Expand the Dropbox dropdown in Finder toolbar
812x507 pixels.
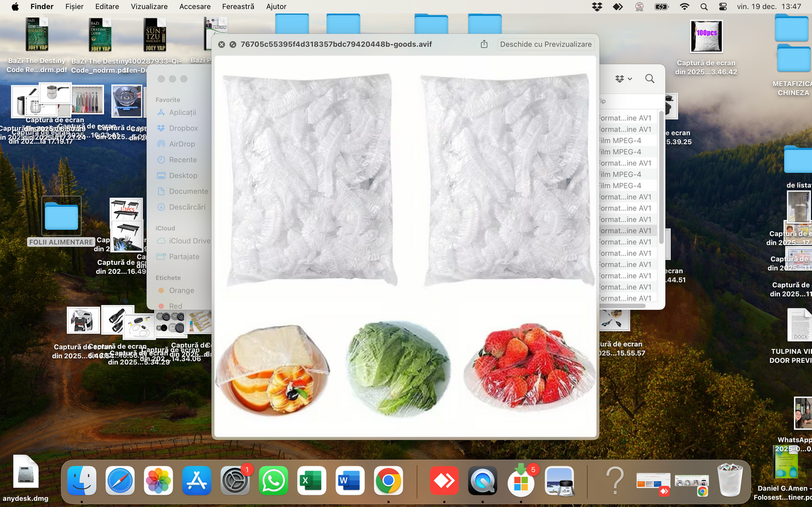(x=623, y=79)
